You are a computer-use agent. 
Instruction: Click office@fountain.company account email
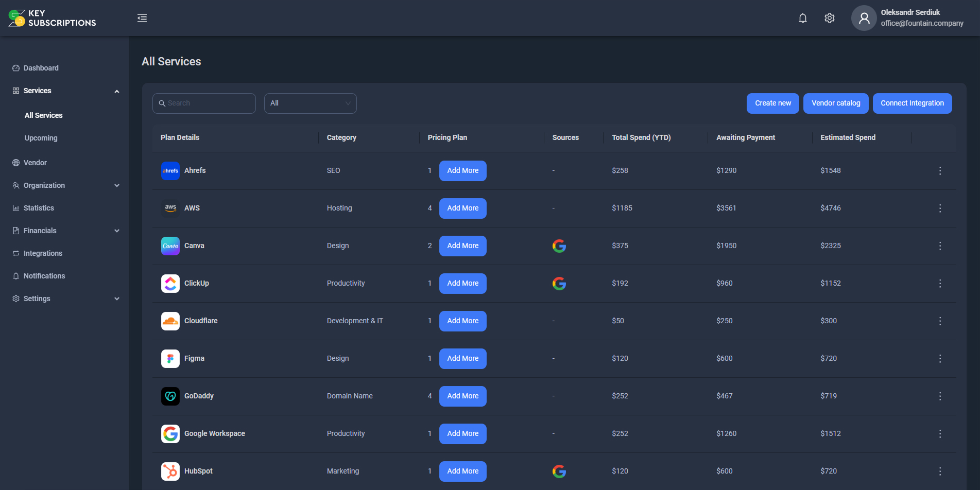[922, 23]
